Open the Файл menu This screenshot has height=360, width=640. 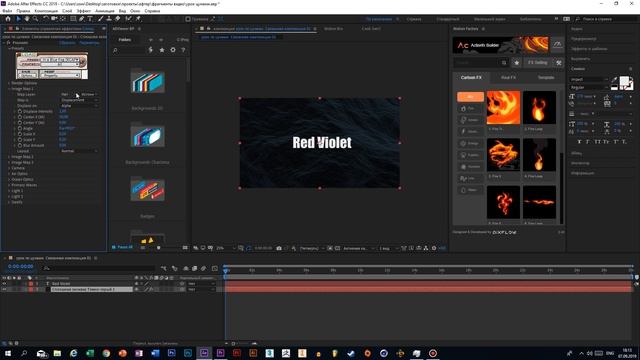click(x=7, y=11)
